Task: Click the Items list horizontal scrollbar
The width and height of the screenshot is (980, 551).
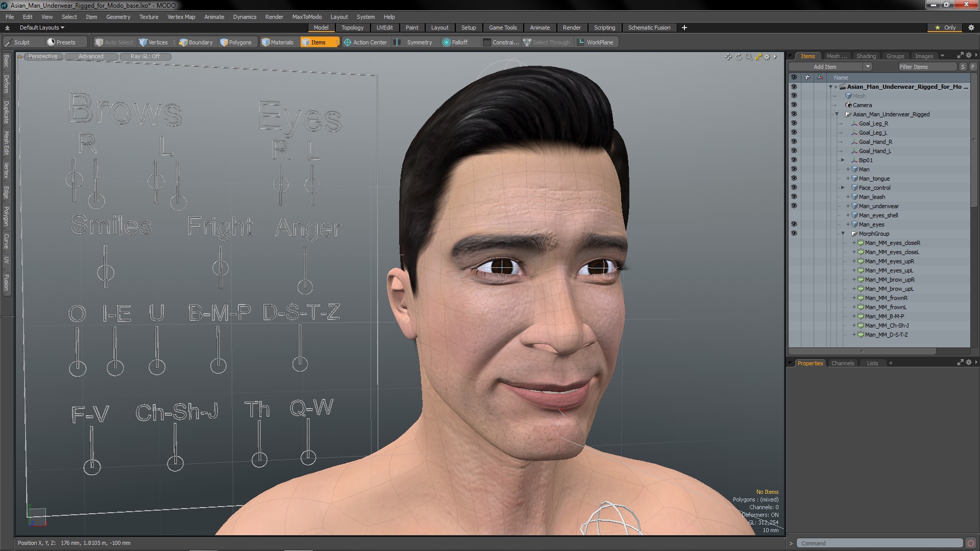Action: (x=862, y=351)
